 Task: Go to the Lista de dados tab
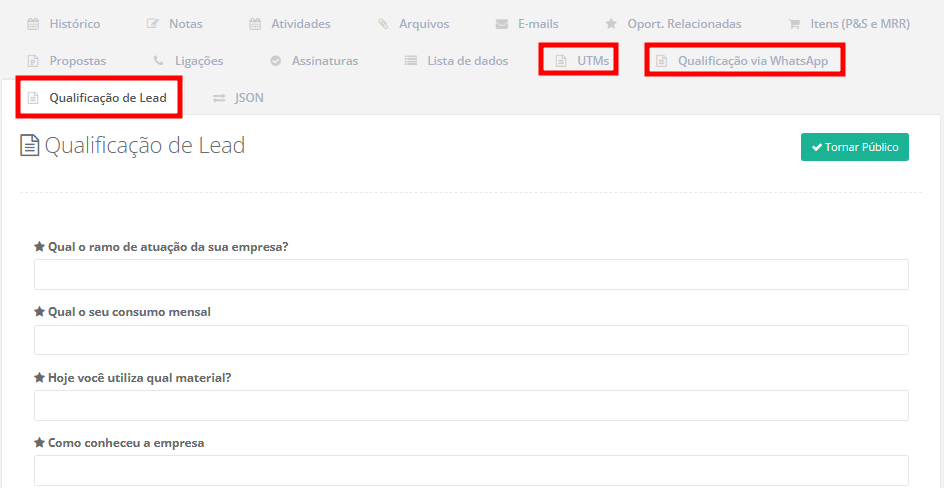point(467,61)
